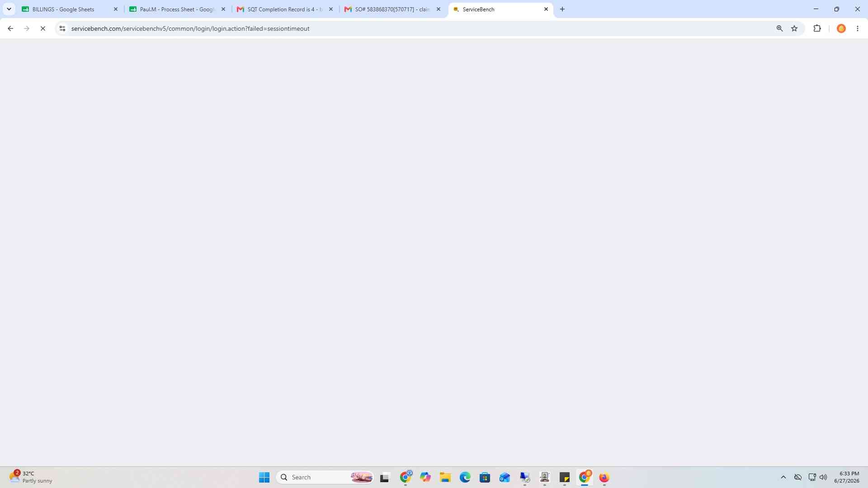Launch Firefox from the taskbar

604,477
